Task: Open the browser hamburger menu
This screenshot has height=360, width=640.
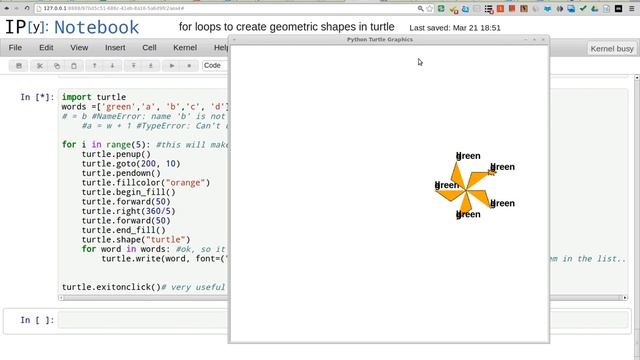Action: [x=631, y=8]
